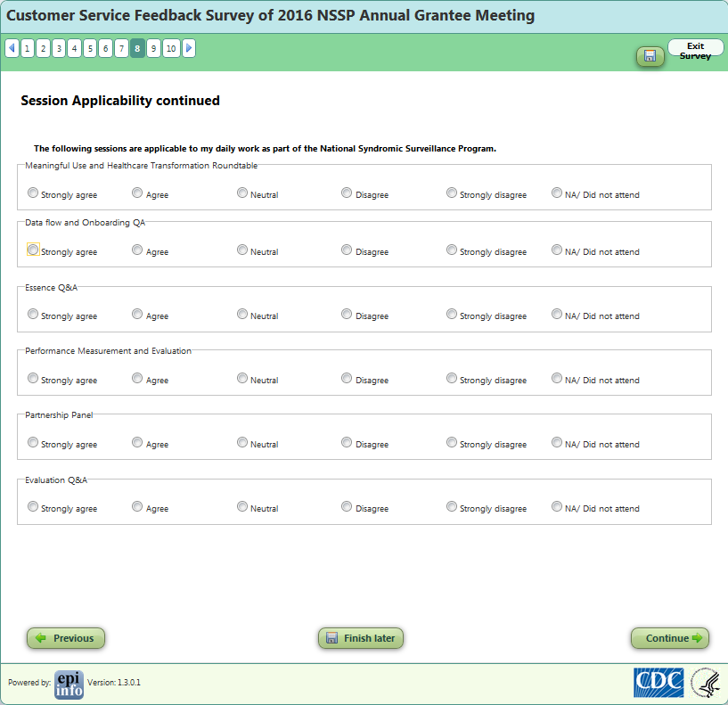
Task: Click the 'Session Applicability continued' heading
Action: [120, 101]
